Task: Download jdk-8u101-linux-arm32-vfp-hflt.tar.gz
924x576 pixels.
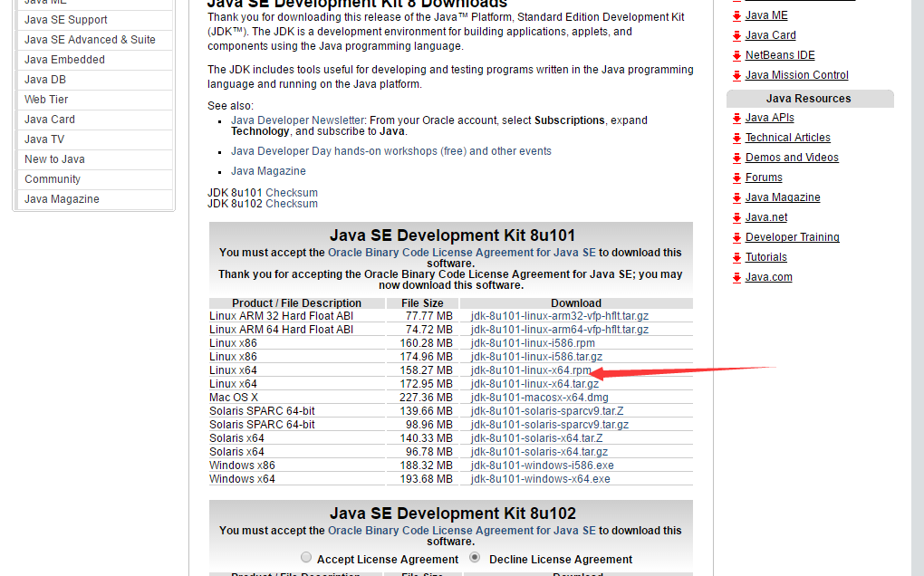Action: pyautogui.click(x=559, y=316)
